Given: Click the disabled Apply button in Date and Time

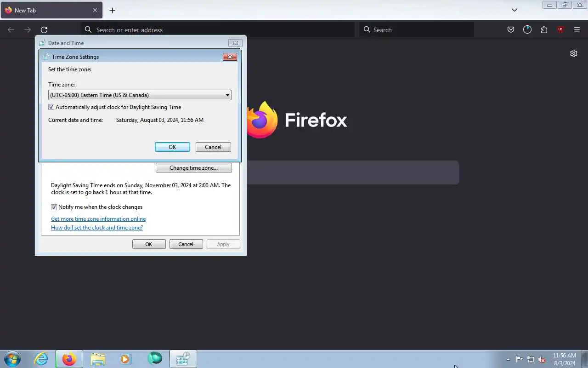Looking at the screenshot, I should [x=223, y=244].
